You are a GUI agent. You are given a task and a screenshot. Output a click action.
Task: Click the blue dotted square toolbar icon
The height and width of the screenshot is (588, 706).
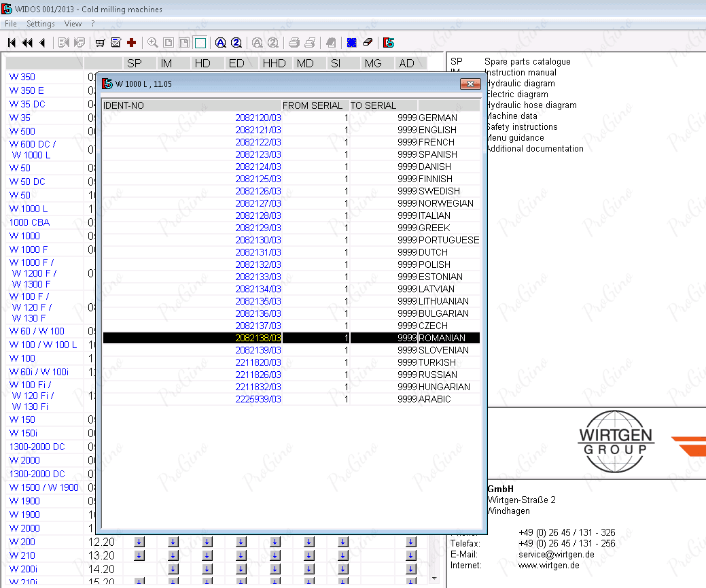click(351, 43)
